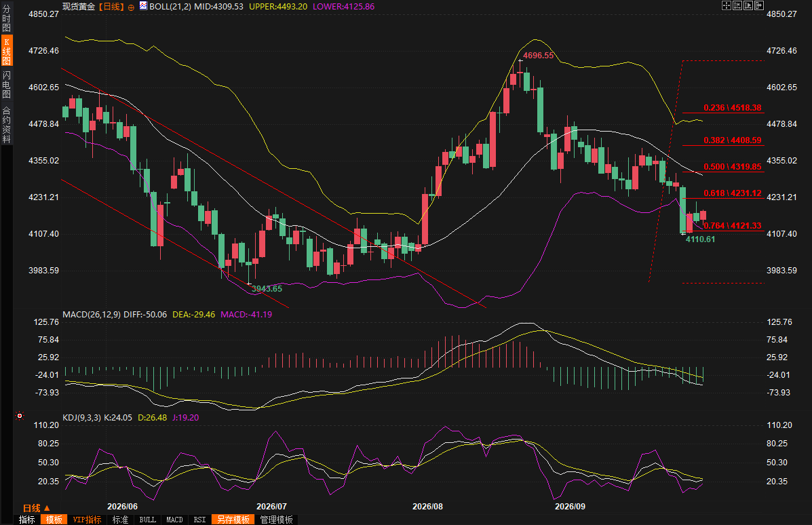Click the 3943.65 low price marker
The width and height of the screenshot is (812, 525).
(267, 289)
